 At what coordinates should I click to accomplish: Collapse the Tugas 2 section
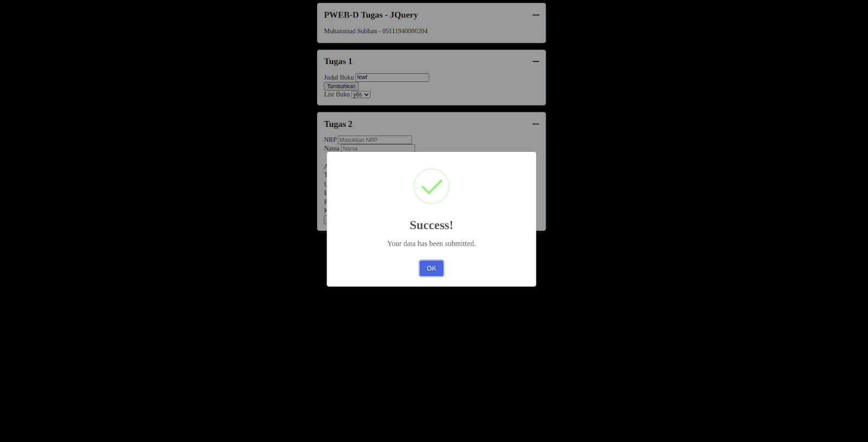click(535, 124)
